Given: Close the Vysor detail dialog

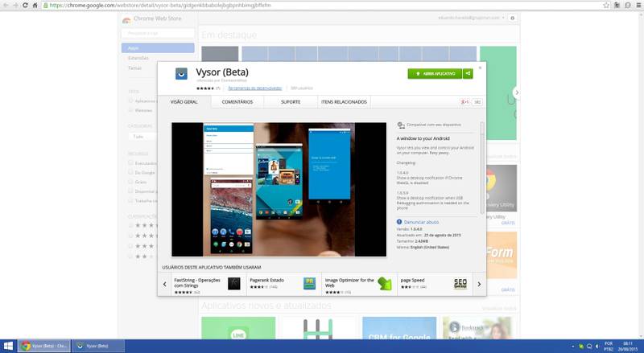Looking at the screenshot, I should [x=480, y=68].
